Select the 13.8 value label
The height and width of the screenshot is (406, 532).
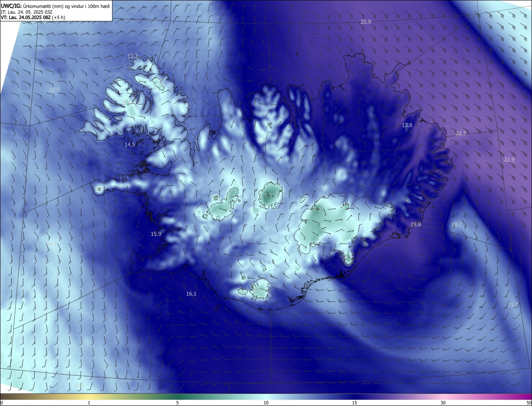[407, 125]
